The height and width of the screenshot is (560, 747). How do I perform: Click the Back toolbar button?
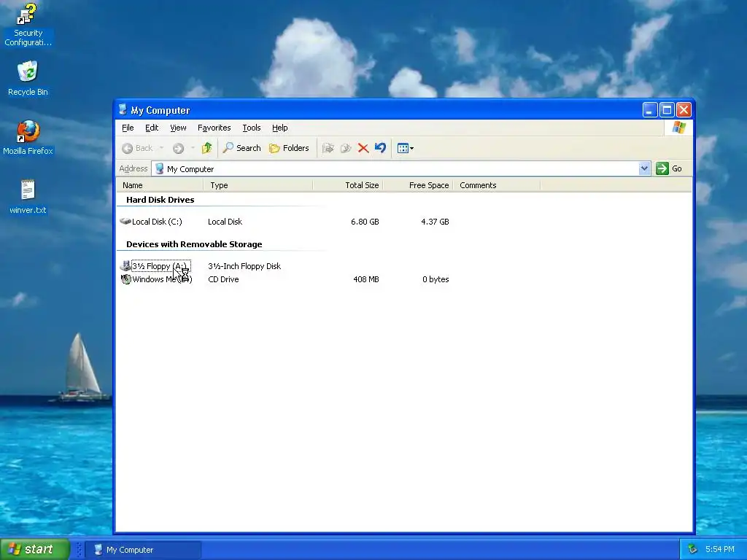137,148
